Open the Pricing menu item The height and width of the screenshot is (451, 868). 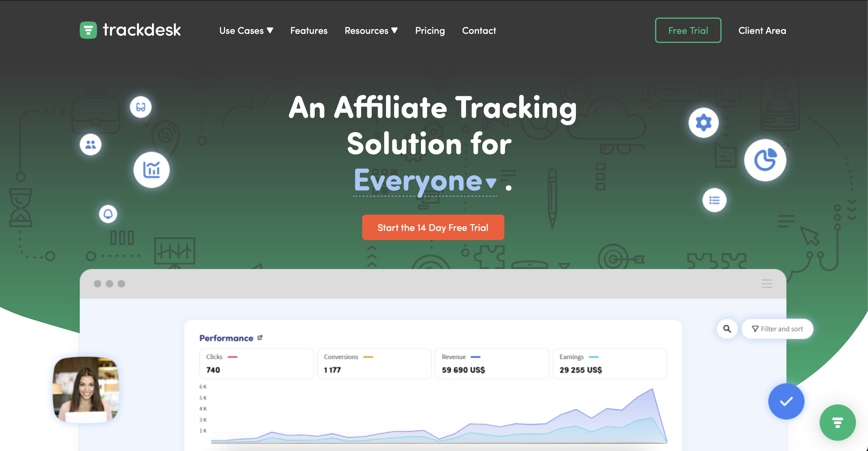coord(430,30)
